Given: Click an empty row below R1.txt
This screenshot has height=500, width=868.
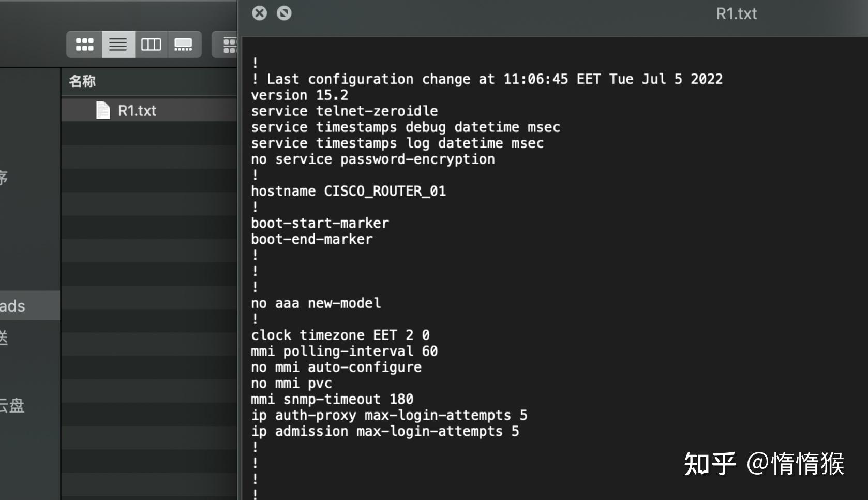Looking at the screenshot, I should (x=149, y=135).
